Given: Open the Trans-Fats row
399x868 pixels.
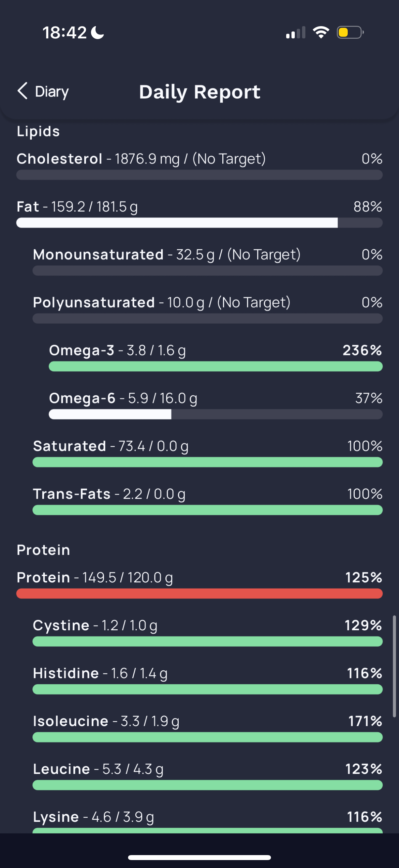Looking at the screenshot, I should [x=207, y=501].
